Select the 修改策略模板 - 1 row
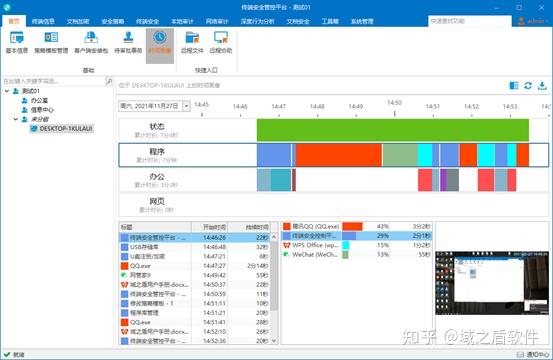This screenshot has height=360, width=553. [195, 303]
